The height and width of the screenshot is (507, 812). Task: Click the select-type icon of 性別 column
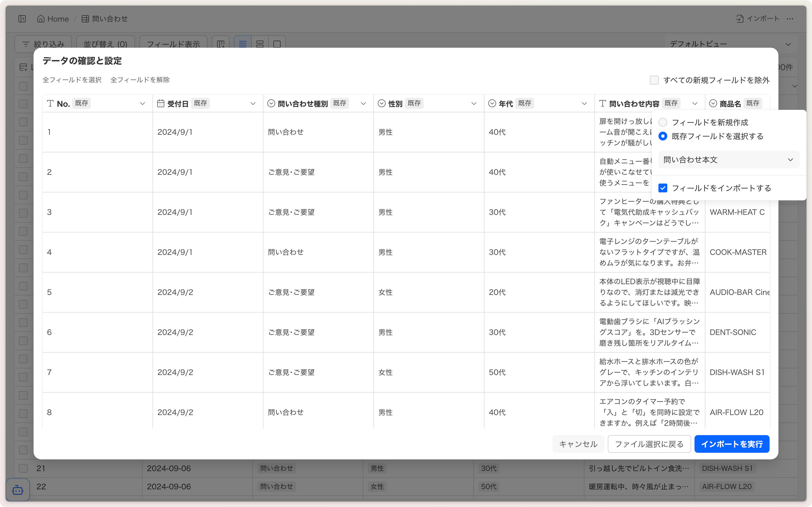382,104
